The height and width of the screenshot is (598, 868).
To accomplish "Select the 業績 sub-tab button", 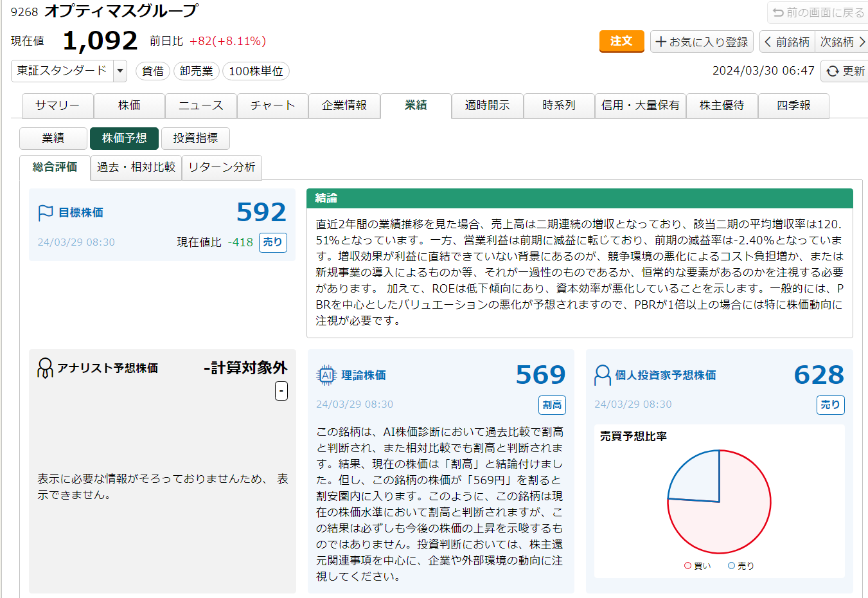I will 53,138.
